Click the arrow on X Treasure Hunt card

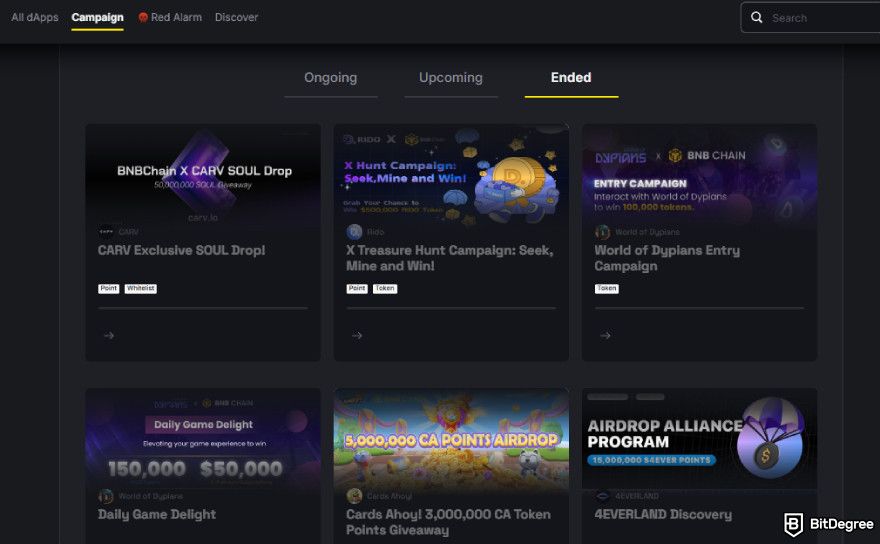pos(357,336)
